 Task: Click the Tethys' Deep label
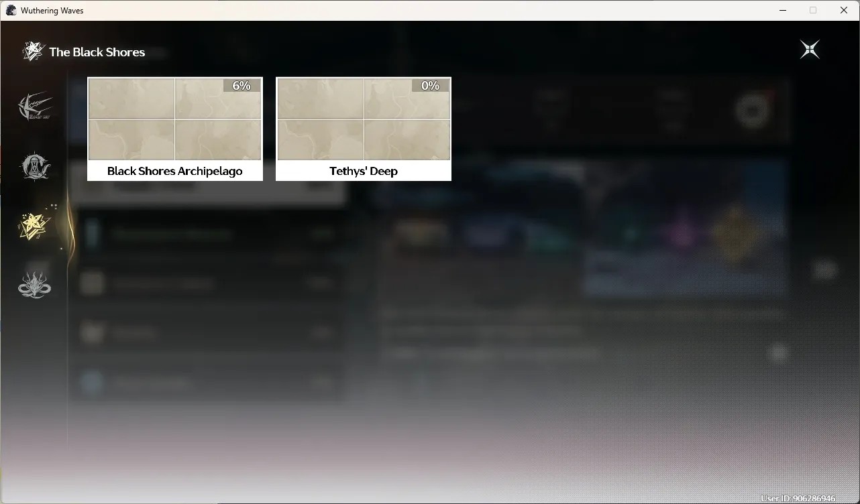click(x=364, y=171)
